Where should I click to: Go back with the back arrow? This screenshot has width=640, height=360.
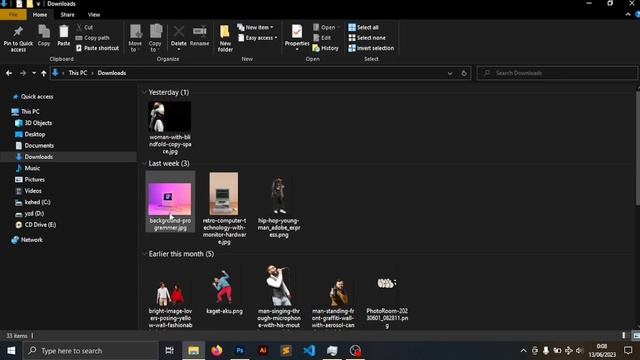click(9, 73)
